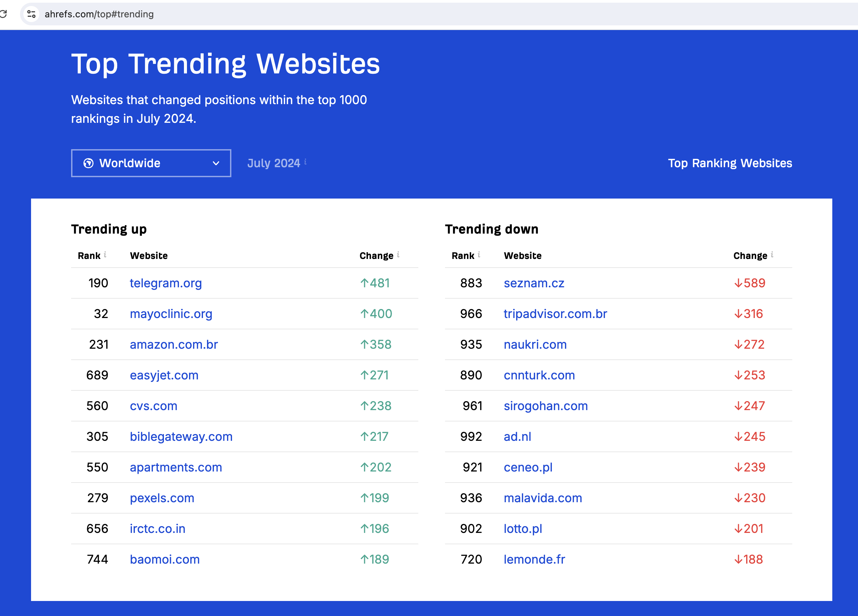Open naukri.com link
Viewport: 858px width, 616px height.
coord(535,344)
